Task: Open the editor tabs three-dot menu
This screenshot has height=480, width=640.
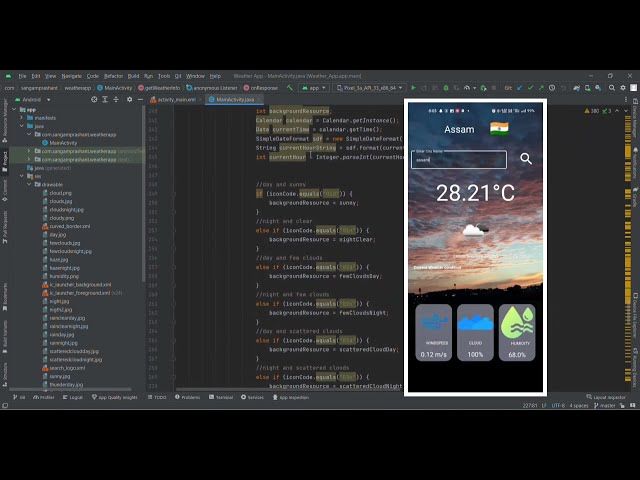Action: pos(626,99)
